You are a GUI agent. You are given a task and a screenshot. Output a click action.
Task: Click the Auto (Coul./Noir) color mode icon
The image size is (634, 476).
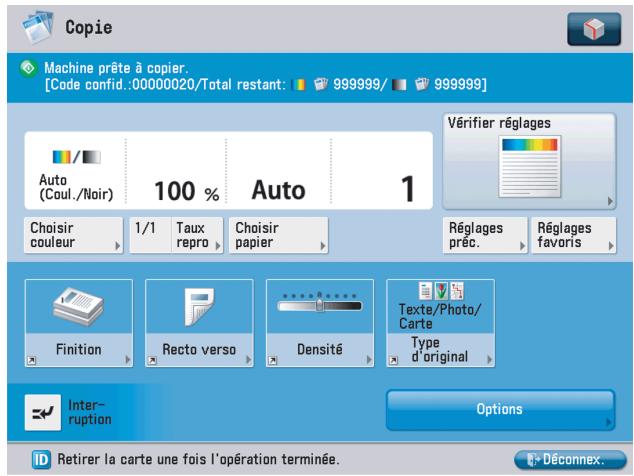pyautogui.click(x=76, y=157)
